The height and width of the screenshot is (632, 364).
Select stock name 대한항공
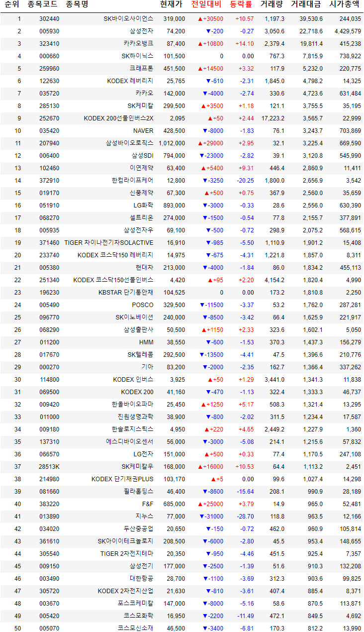pos(141,579)
